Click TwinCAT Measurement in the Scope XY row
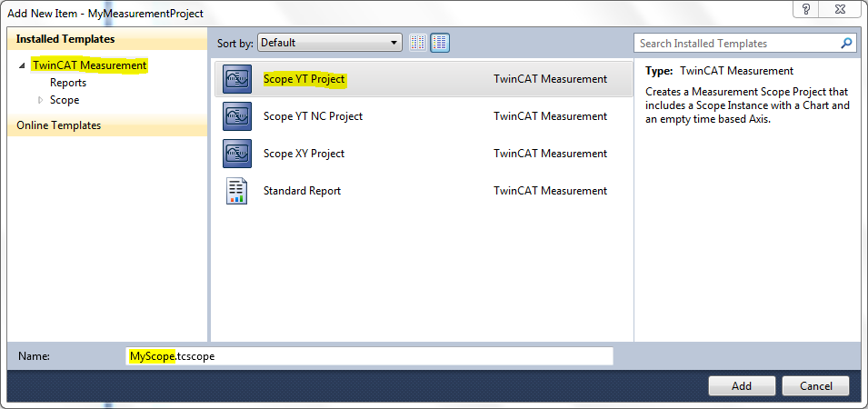 pyautogui.click(x=550, y=154)
